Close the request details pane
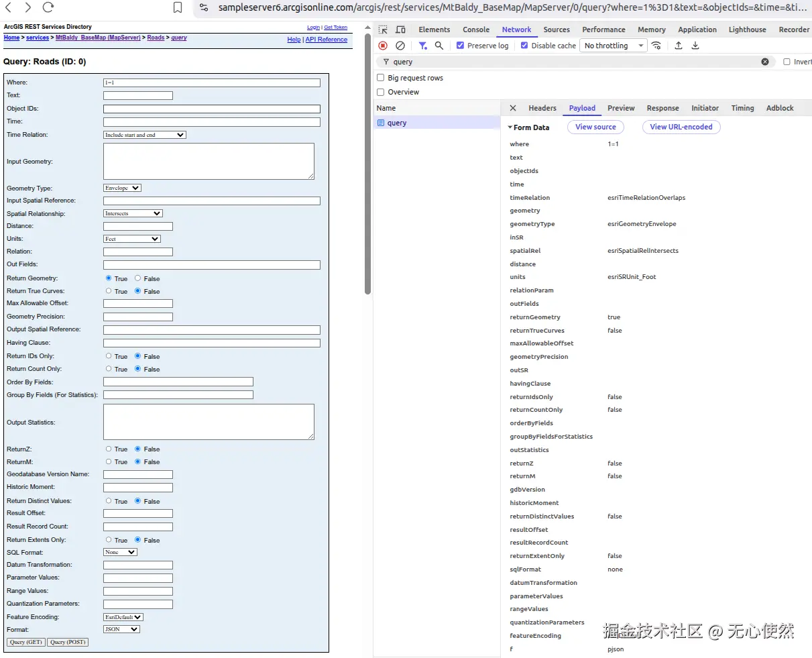The width and height of the screenshot is (812, 658). point(513,108)
